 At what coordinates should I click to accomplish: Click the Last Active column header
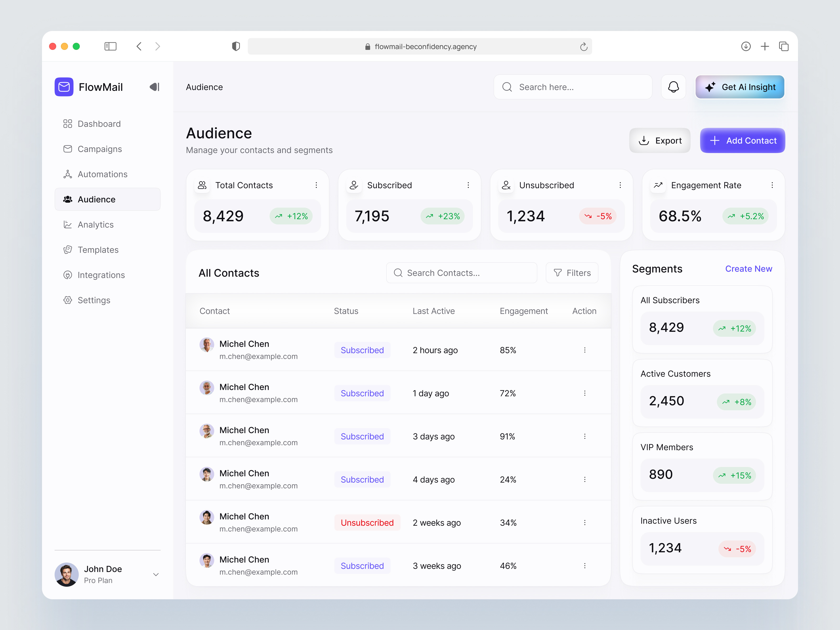point(433,311)
